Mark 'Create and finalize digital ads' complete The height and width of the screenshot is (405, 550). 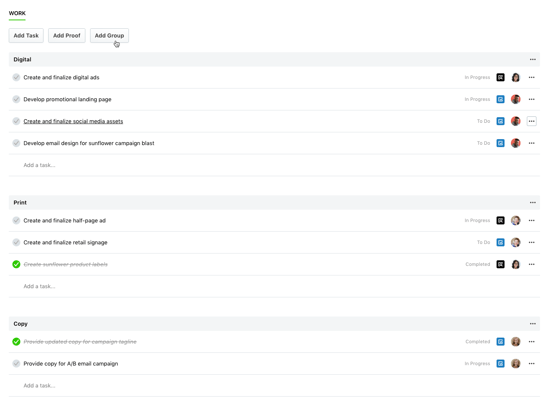(16, 77)
